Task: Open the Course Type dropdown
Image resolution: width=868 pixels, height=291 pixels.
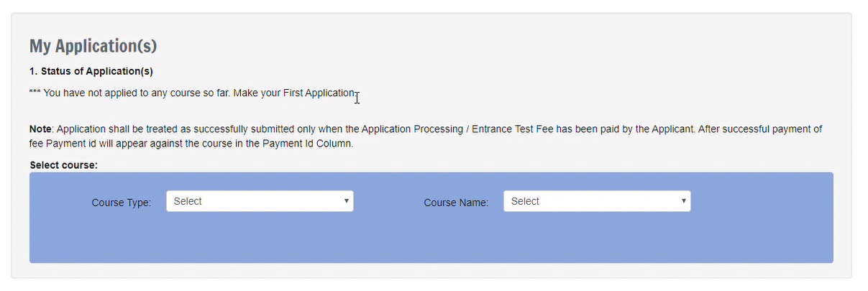Action: [x=259, y=201]
